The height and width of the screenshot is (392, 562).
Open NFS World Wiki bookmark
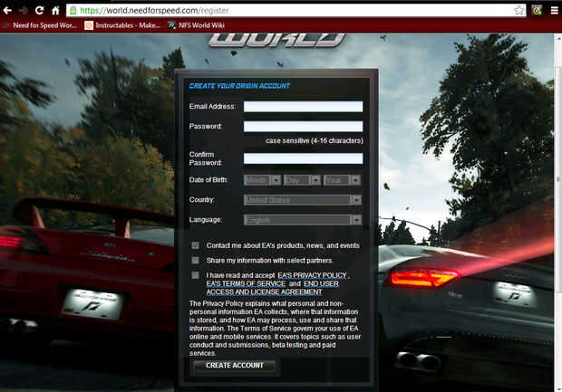(196, 25)
